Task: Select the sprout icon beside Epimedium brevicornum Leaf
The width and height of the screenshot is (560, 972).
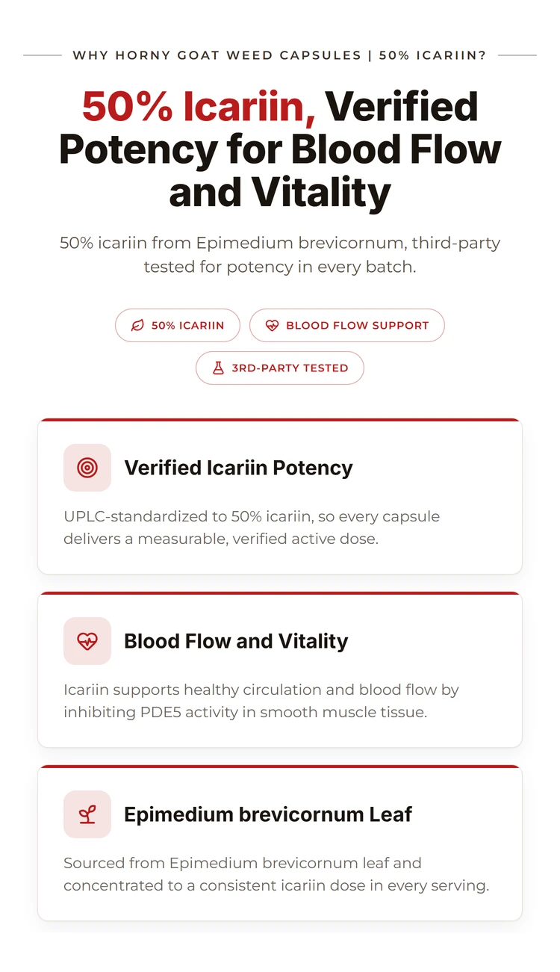Action: [x=87, y=814]
